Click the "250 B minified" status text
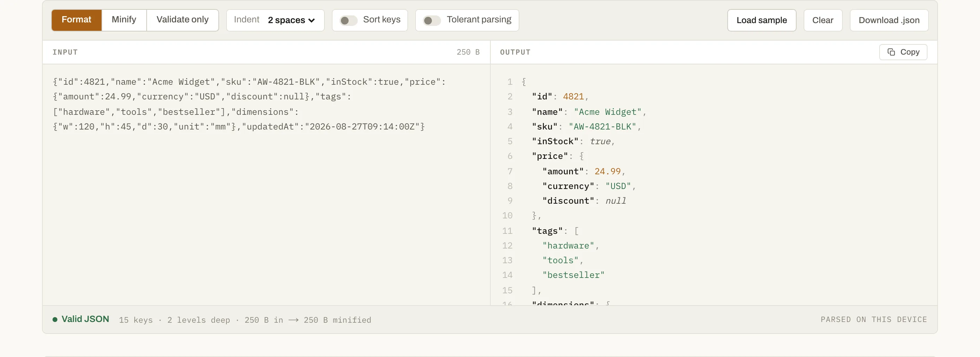The image size is (980, 357). (337, 320)
